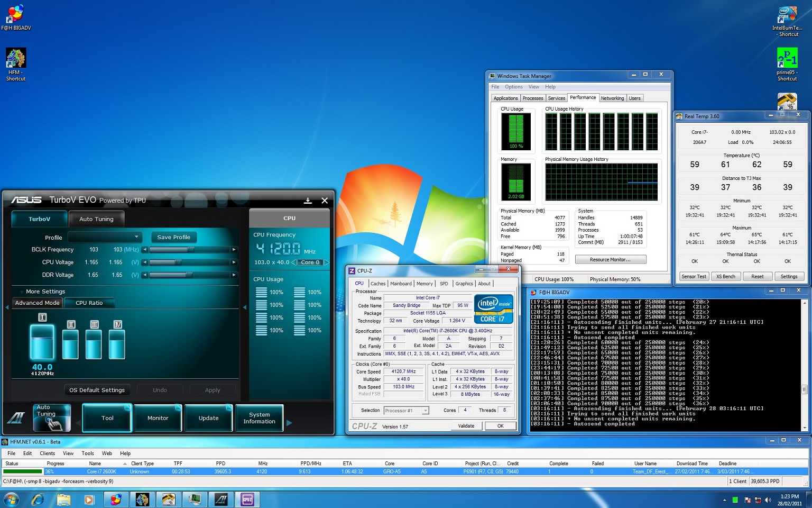
Task: Open Processor #1 selection dropdown in CPU-Z
Action: 406,411
